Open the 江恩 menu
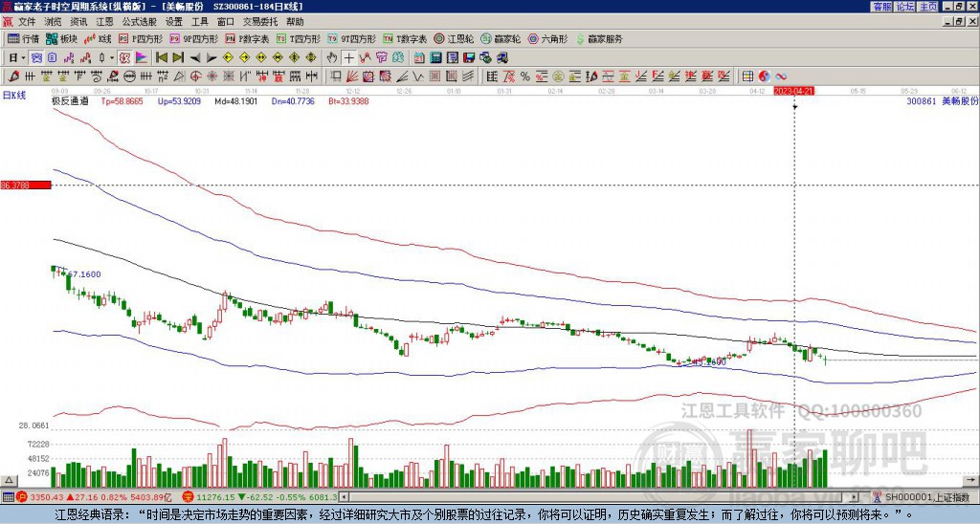Screen dimensions: 980x524 tap(105, 22)
